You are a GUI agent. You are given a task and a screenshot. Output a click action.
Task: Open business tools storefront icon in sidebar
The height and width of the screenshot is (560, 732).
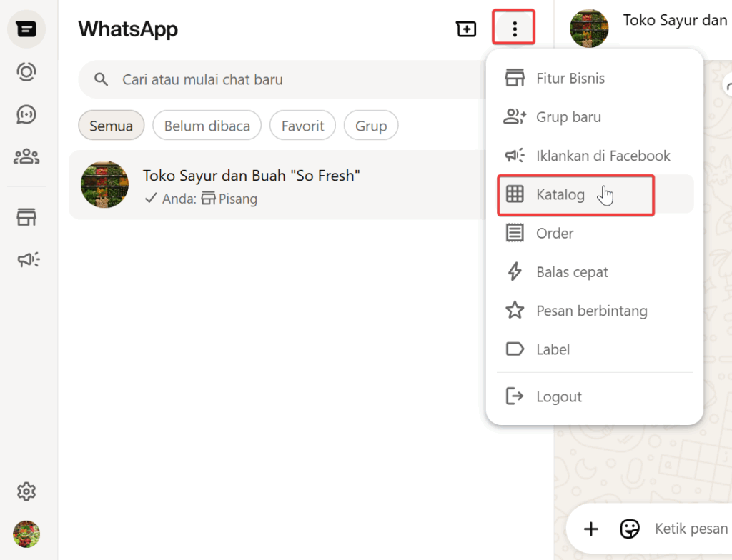26,218
